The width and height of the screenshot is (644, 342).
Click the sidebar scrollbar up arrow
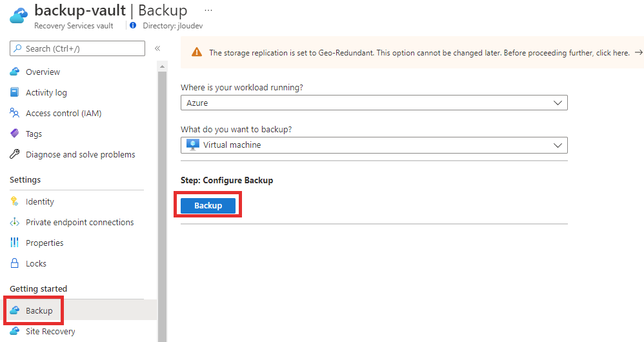[x=162, y=66]
